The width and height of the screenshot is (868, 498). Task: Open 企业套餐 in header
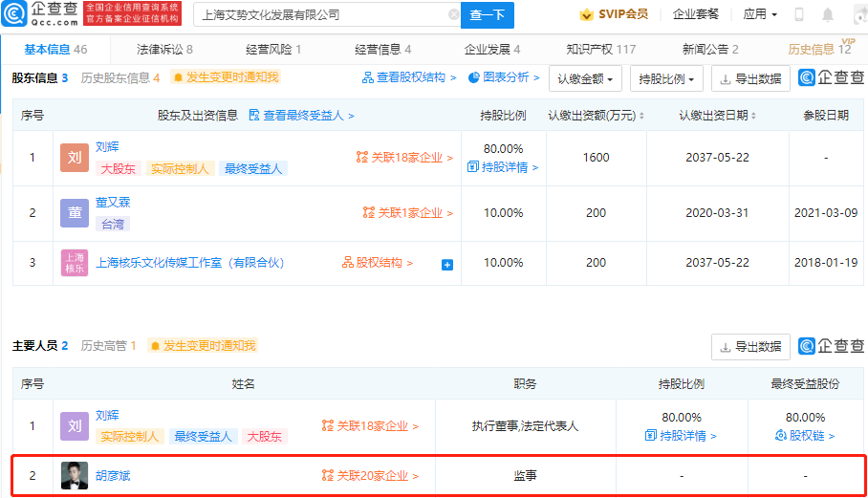tap(695, 14)
